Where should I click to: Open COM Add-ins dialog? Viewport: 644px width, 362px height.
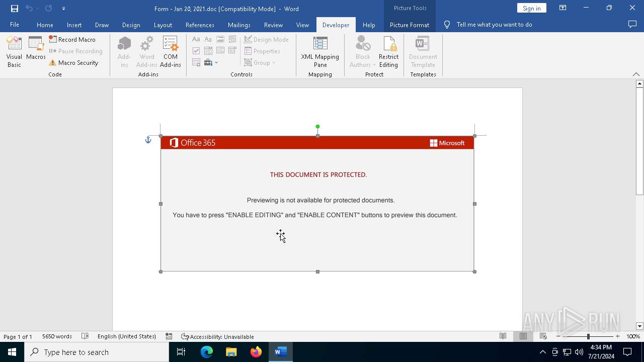click(171, 52)
